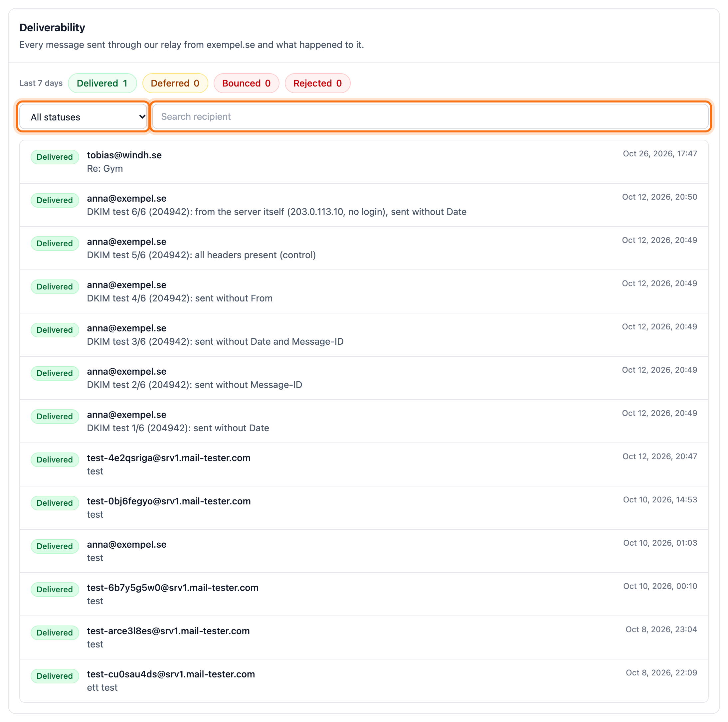Image resolution: width=728 pixels, height=722 pixels.
Task: Click the Oct 26, 2026, 17:47 timestamp
Action: pos(660,153)
